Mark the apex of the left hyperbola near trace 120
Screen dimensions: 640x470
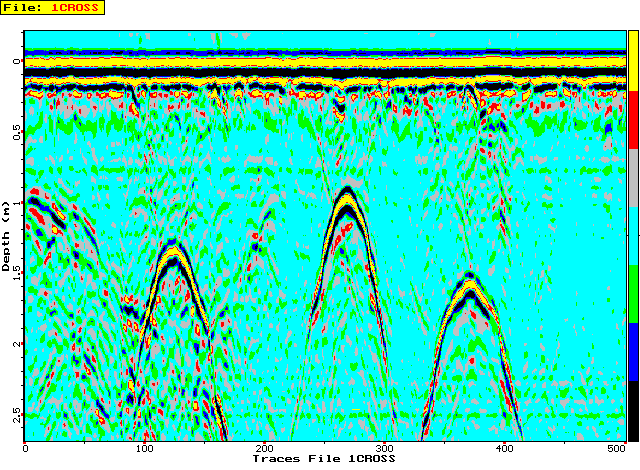click(173, 245)
